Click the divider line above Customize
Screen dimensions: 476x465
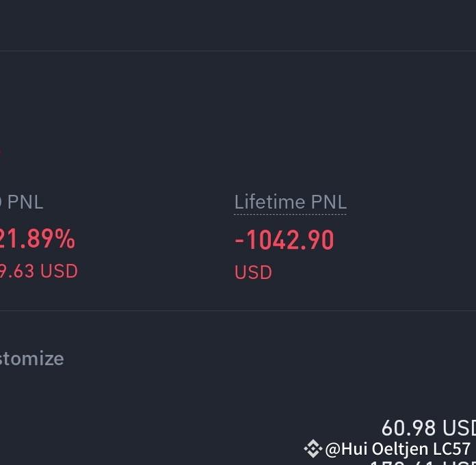coord(238,310)
